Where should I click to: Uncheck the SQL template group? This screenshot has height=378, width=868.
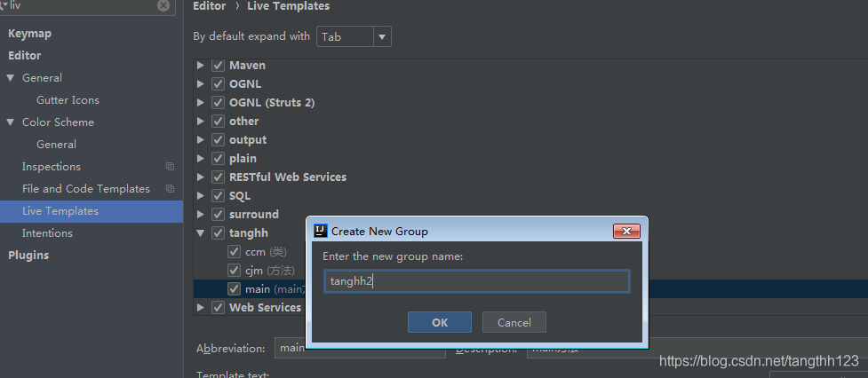pos(218,196)
